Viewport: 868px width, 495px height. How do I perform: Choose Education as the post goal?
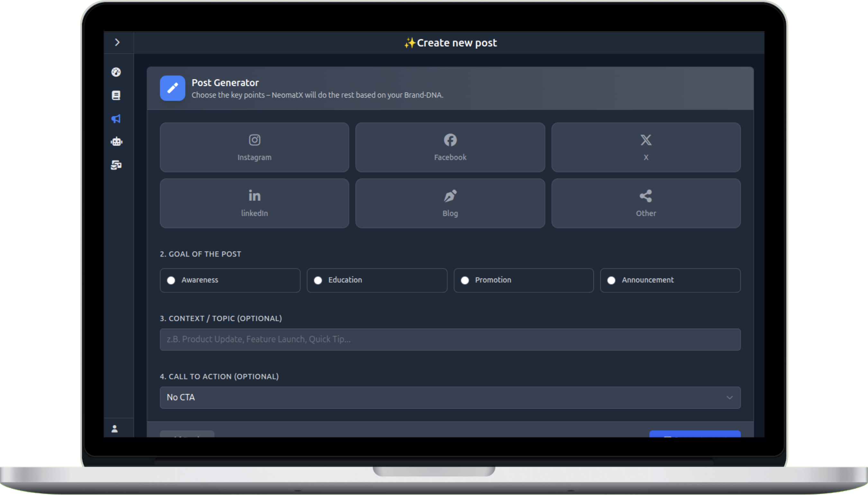point(318,280)
